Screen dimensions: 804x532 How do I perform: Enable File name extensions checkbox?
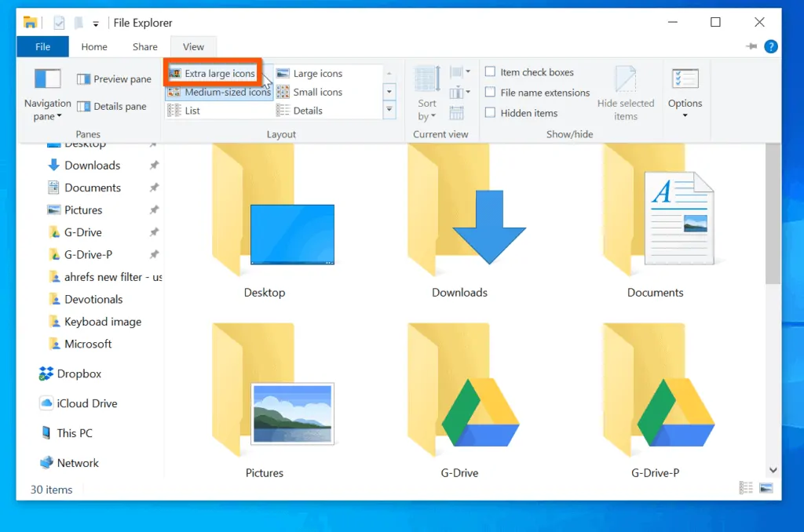pos(491,93)
